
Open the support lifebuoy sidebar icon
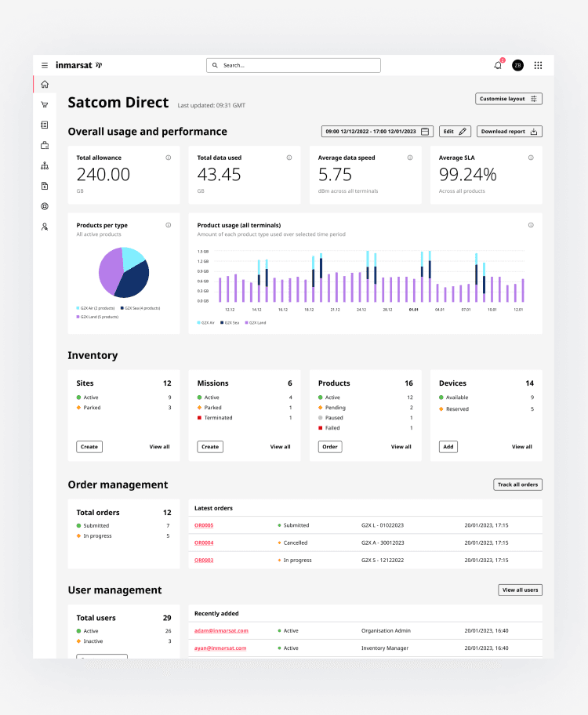(x=45, y=206)
